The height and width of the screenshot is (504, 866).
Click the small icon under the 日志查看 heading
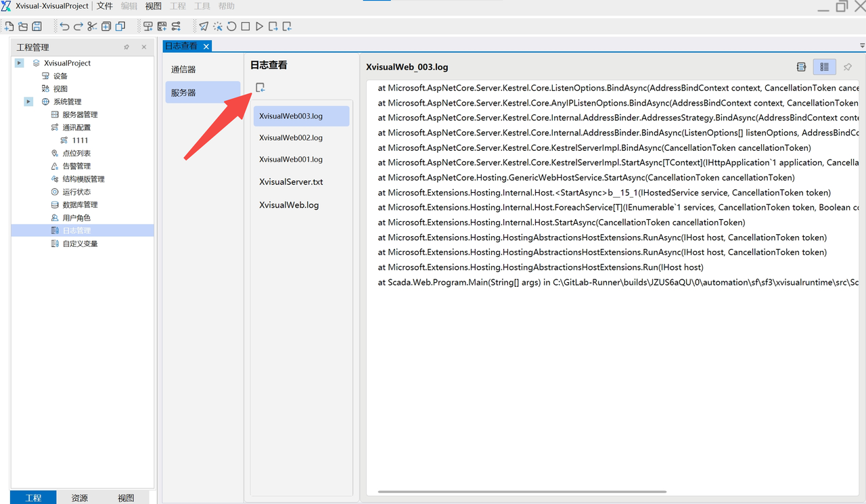tap(260, 87)
